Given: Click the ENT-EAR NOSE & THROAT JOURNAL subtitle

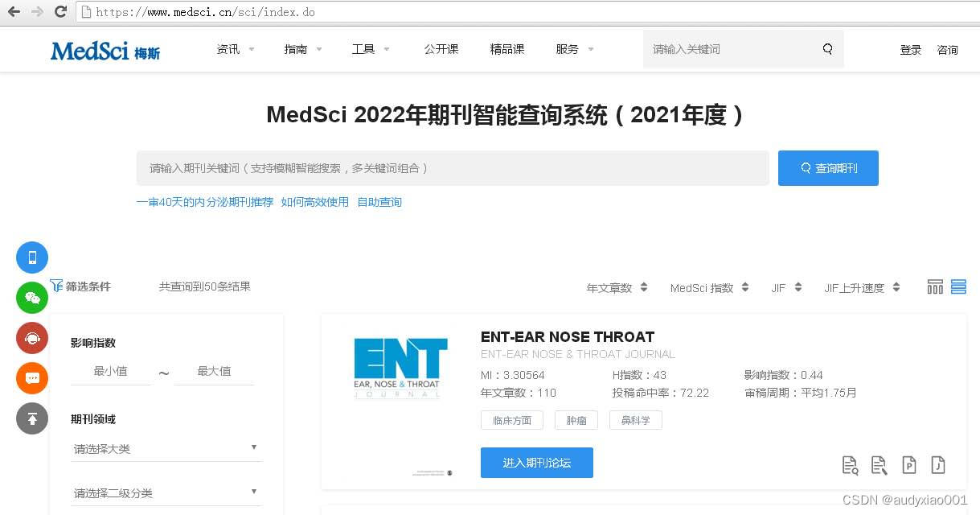Looking at the screenshot, I should (578, 354).
